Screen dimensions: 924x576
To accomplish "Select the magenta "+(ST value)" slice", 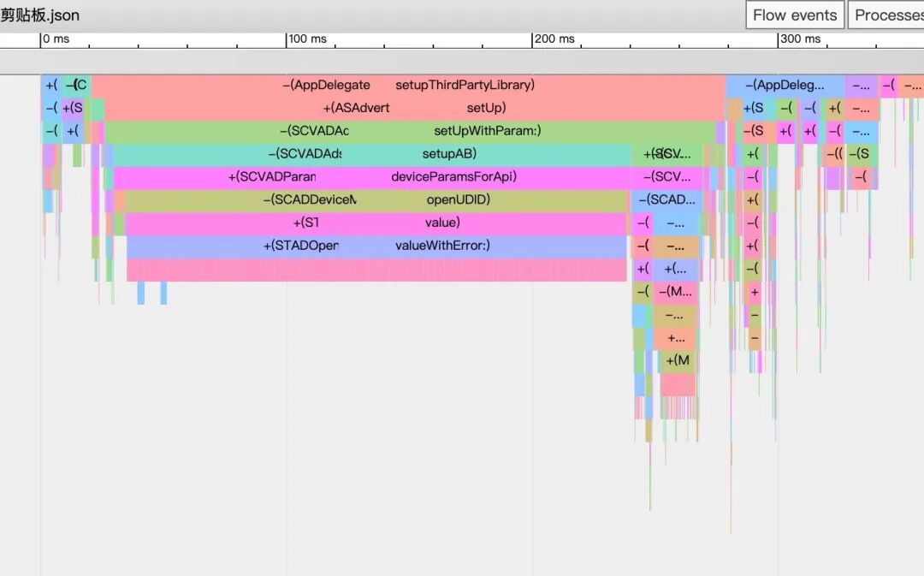I will tap(376, 223).
